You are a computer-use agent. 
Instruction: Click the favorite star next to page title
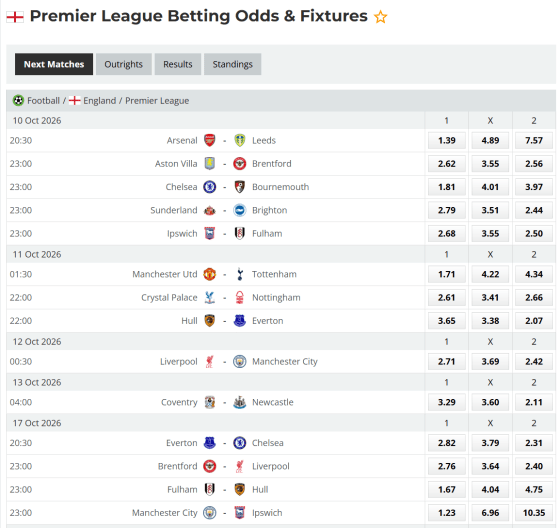pos(380,17)
